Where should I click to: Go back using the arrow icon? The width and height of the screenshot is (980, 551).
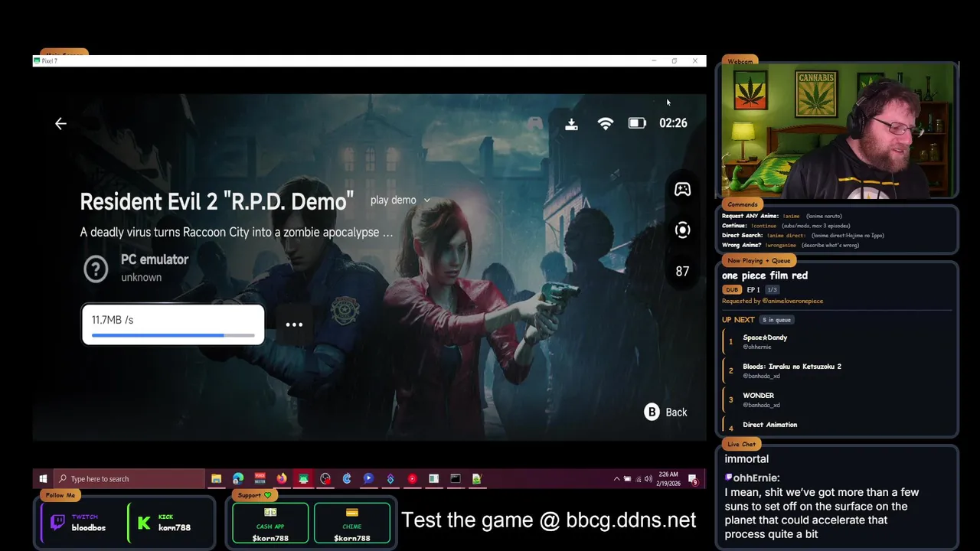click(x=60, y=123)
